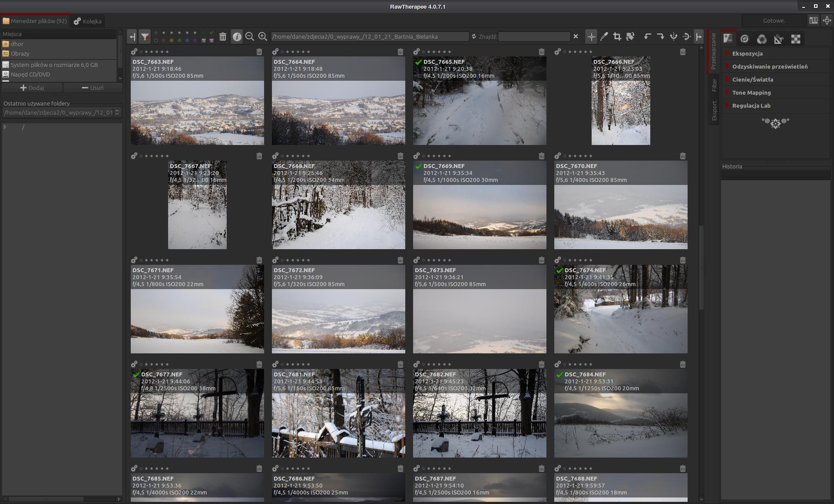Screen dimensions: 834x504
Task: Filter images with blue color label
Action: (x=187, y=40)
